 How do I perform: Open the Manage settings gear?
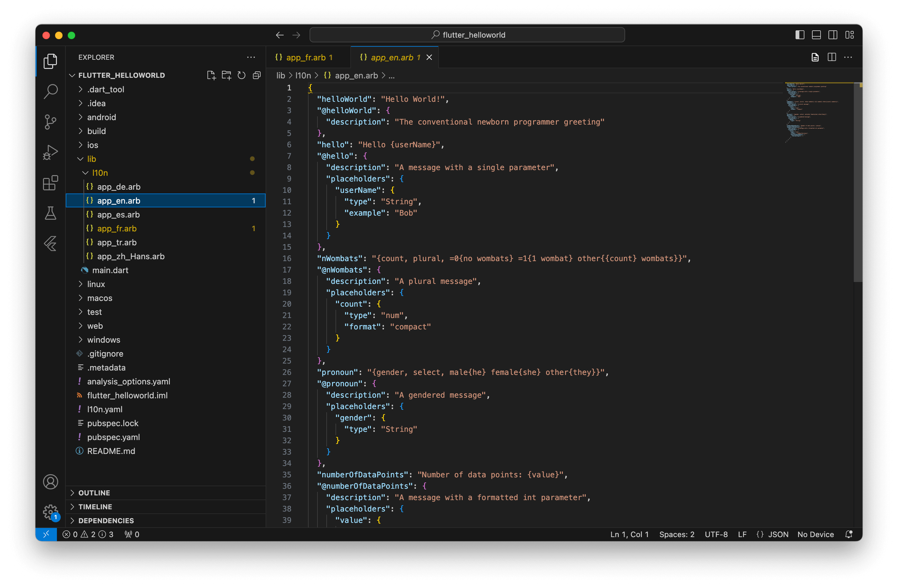click(x=50, y=512)
